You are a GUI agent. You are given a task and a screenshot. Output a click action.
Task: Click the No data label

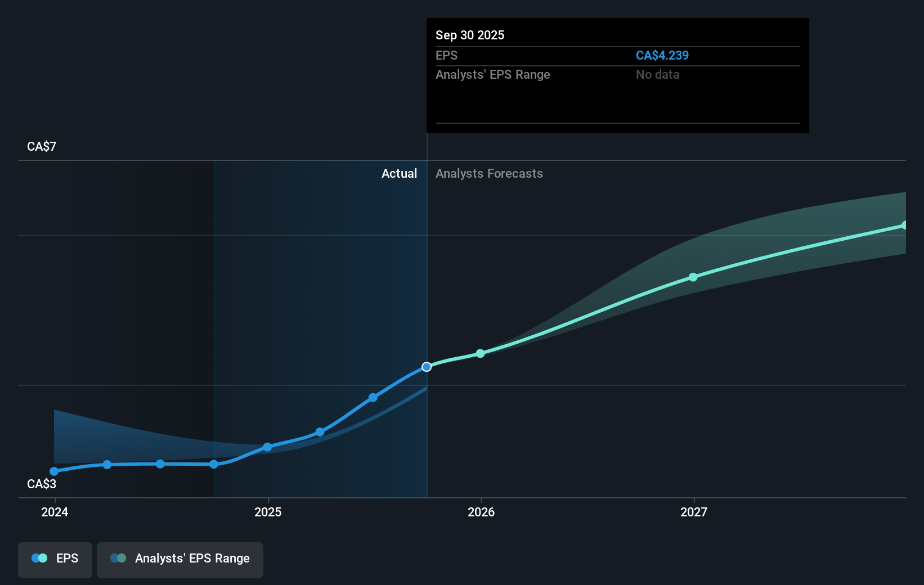[x=657, y=74]
